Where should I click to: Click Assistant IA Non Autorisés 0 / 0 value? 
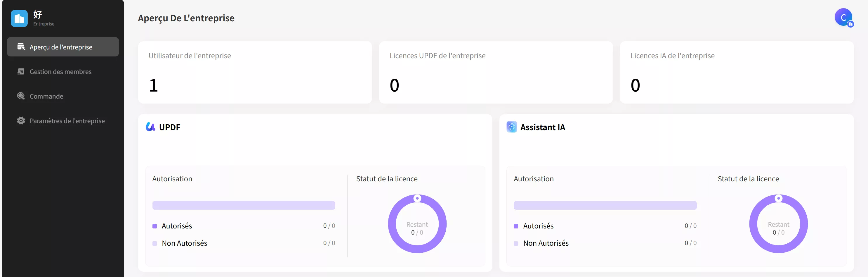pos(690,243)
